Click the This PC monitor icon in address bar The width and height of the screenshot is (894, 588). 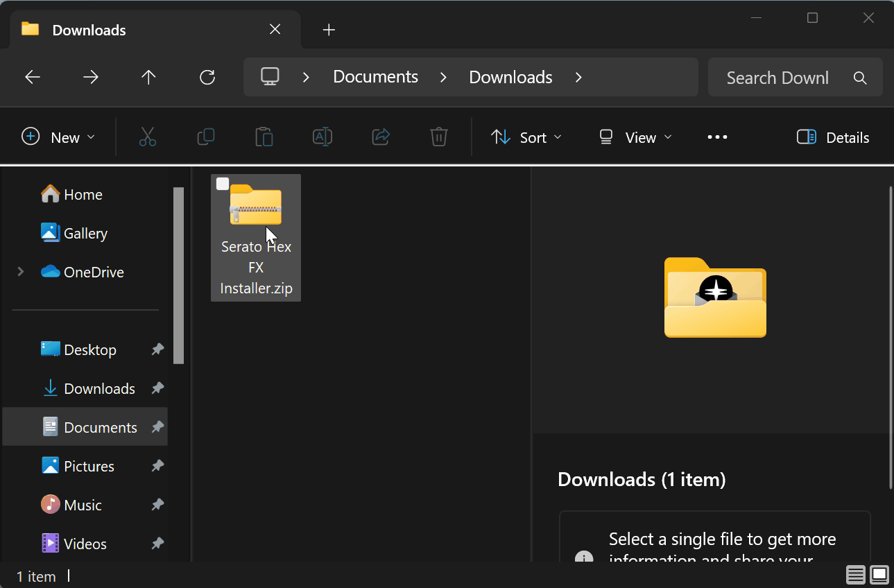pos(270,76)
